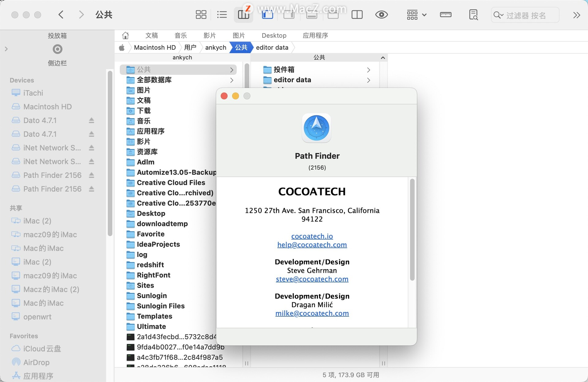This screenshot has height=382, width=588.
Task: Switch to icon view in toolbar
Action: (201, 15)
